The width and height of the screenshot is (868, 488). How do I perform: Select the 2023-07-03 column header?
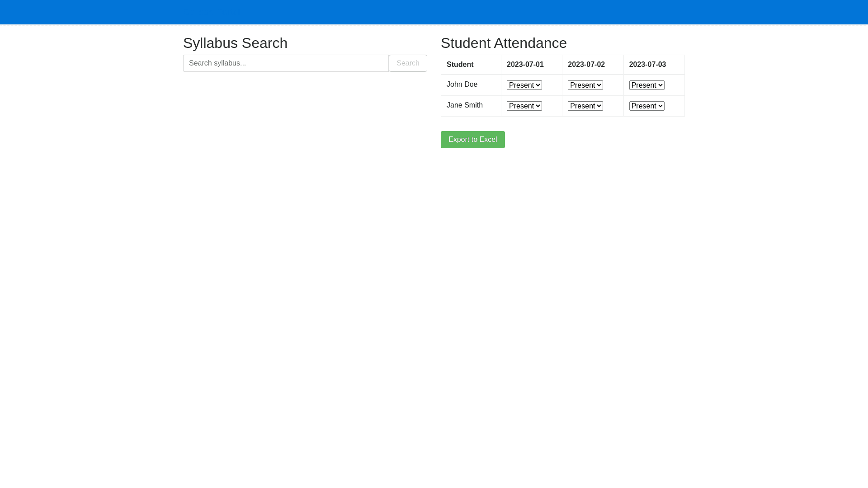[647, 65]
